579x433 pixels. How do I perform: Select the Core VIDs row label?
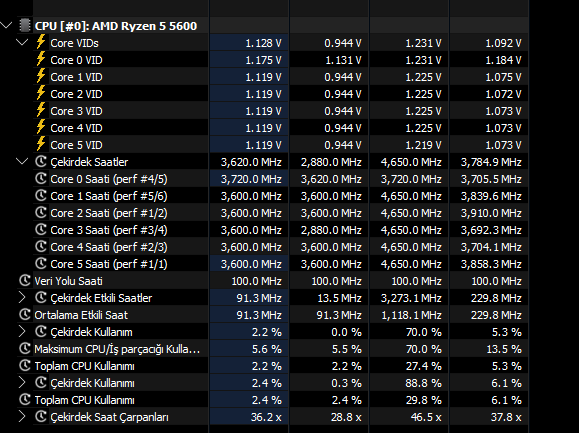pos(75,43)
